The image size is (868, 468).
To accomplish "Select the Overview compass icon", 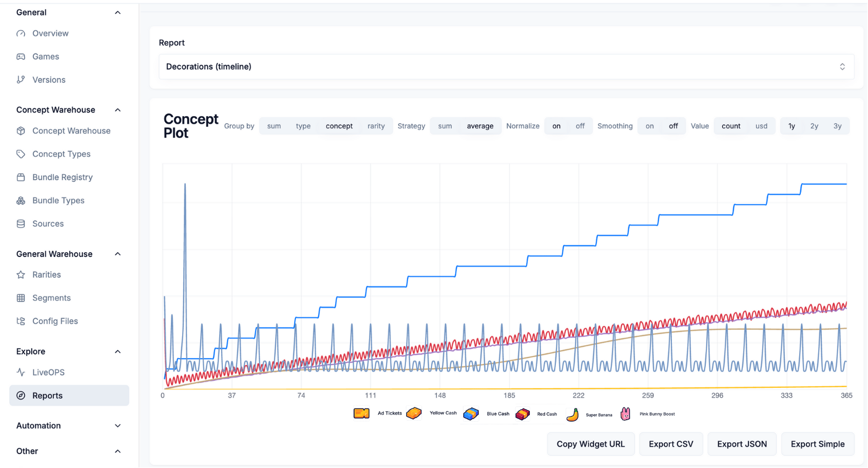I will point(21,33).
